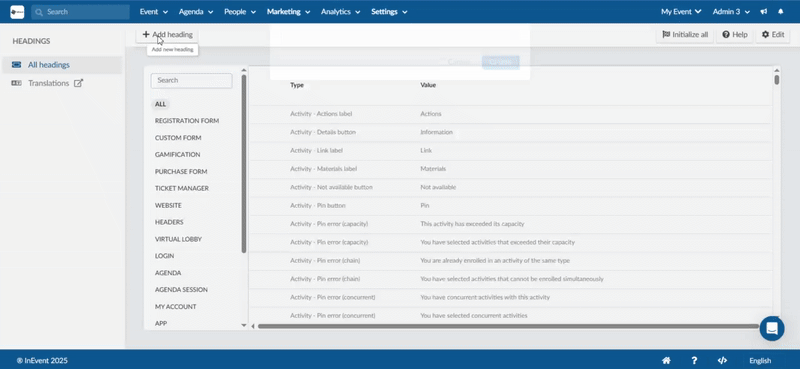
Task: Click the category list scroll-down arrow
Action: (x=244, y=325)
